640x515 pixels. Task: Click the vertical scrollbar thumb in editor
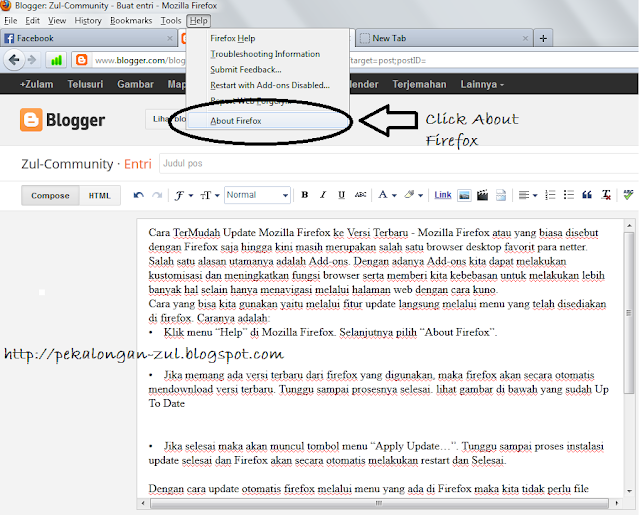(629, 313)
